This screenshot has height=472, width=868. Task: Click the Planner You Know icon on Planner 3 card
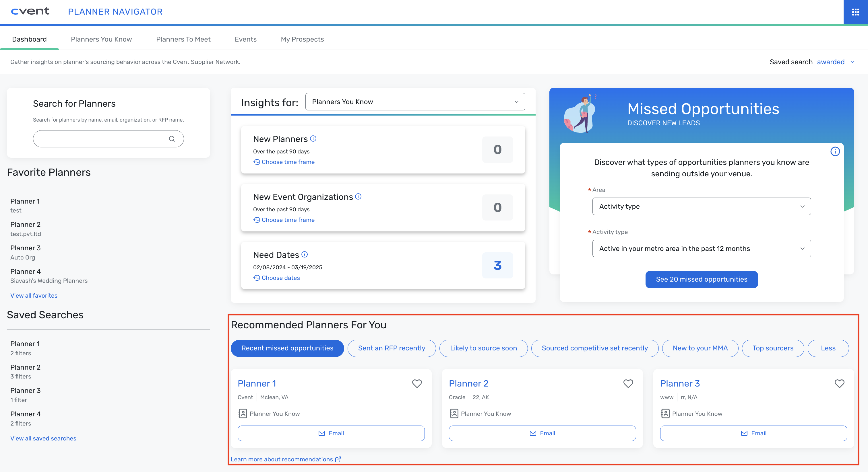click(665, 414)
